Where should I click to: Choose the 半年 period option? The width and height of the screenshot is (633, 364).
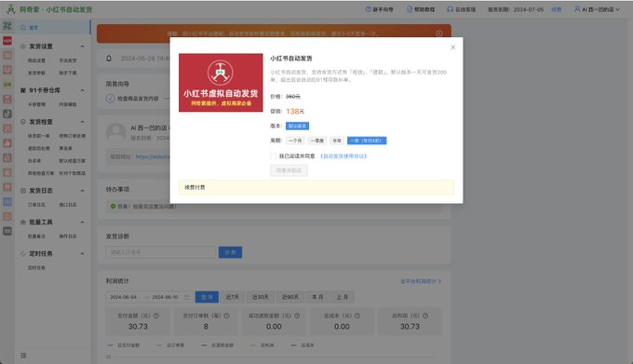click(x=337, y=141)
